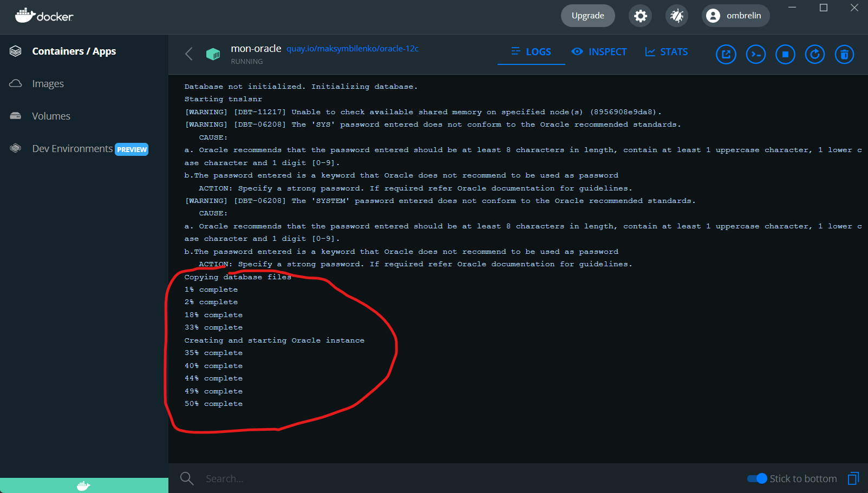Click the 'Starting tnslsnr' log line
This screenshot has height=493, width=868.
click(223, 99)
